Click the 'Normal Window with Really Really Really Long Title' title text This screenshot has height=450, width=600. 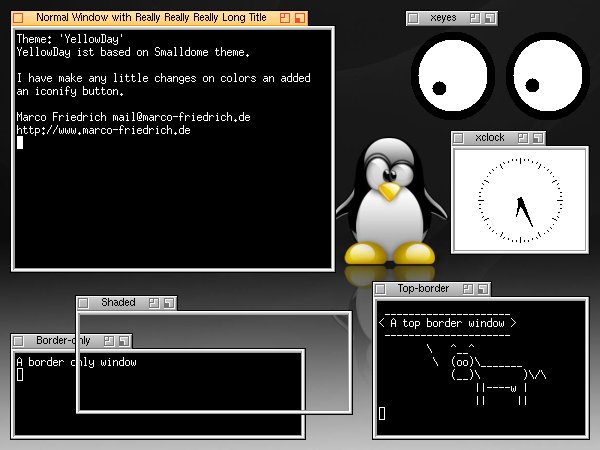tap(151, 18)
